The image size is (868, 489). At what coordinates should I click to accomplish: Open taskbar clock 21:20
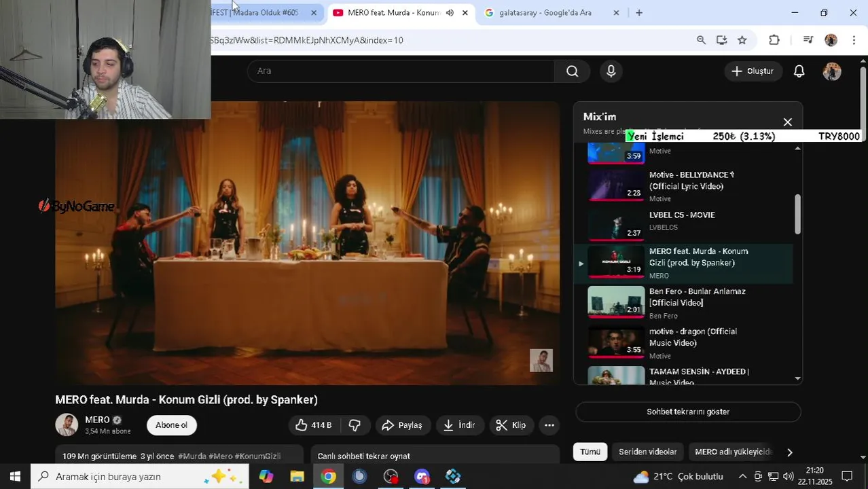click(815, 477)
